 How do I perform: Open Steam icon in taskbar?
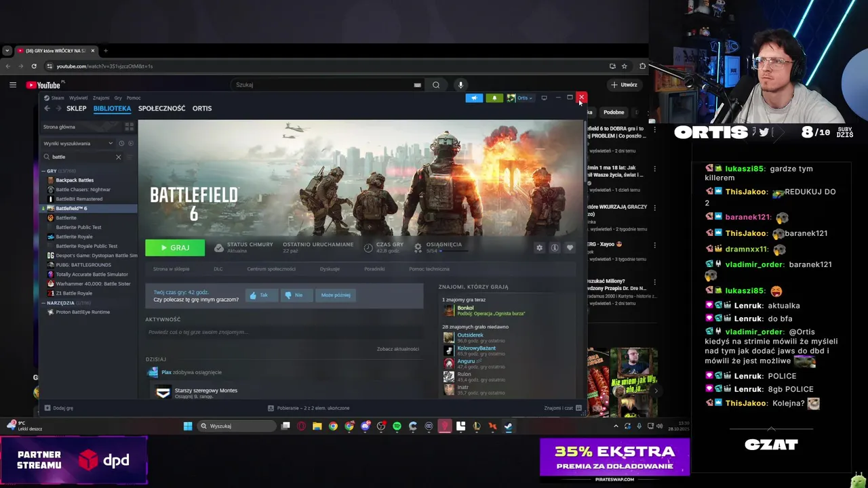click(x=508, y=426)
